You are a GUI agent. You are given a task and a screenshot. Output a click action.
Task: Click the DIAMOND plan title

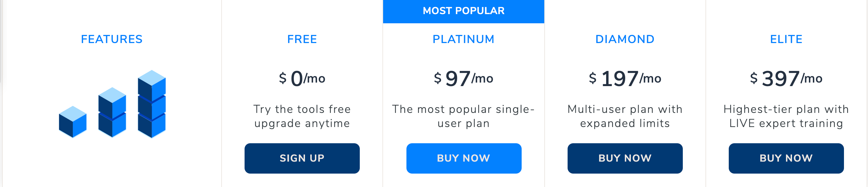coord(625,39)
